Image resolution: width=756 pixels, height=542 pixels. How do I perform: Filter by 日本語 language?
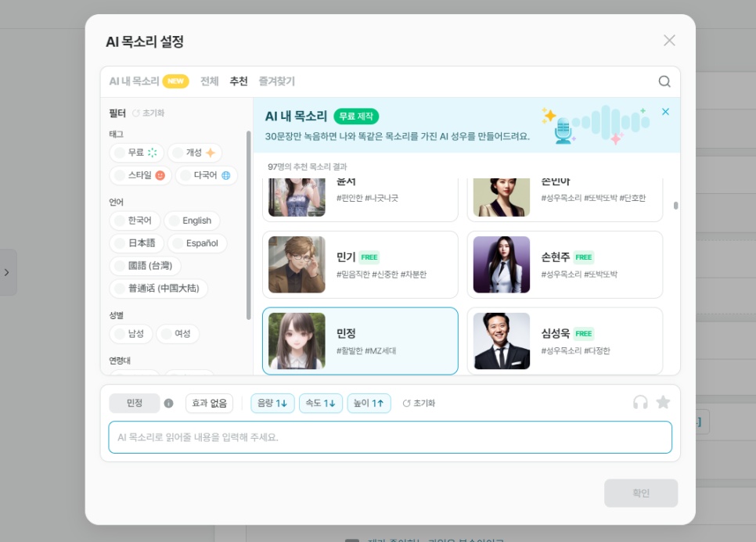click(136, 243)
